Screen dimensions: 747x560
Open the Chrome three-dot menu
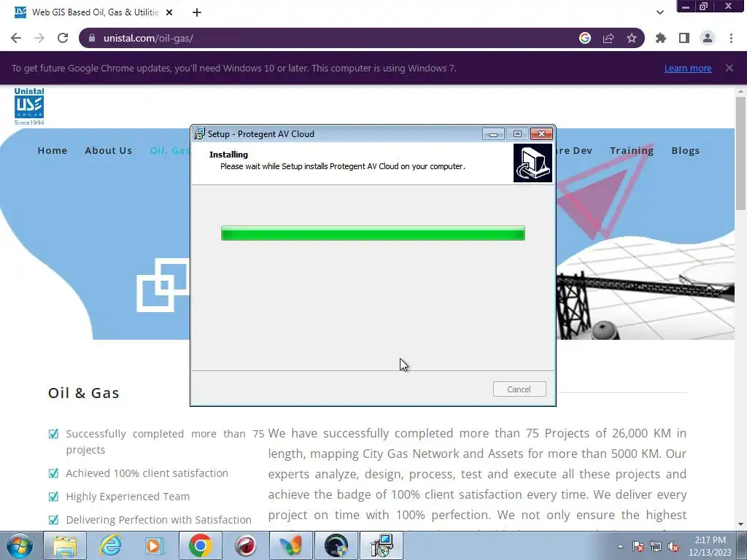click(x=731, y=38)
